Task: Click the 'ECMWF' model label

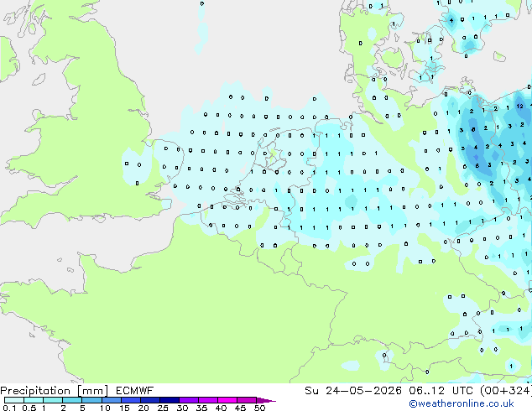Action: (x=135, y=391)
